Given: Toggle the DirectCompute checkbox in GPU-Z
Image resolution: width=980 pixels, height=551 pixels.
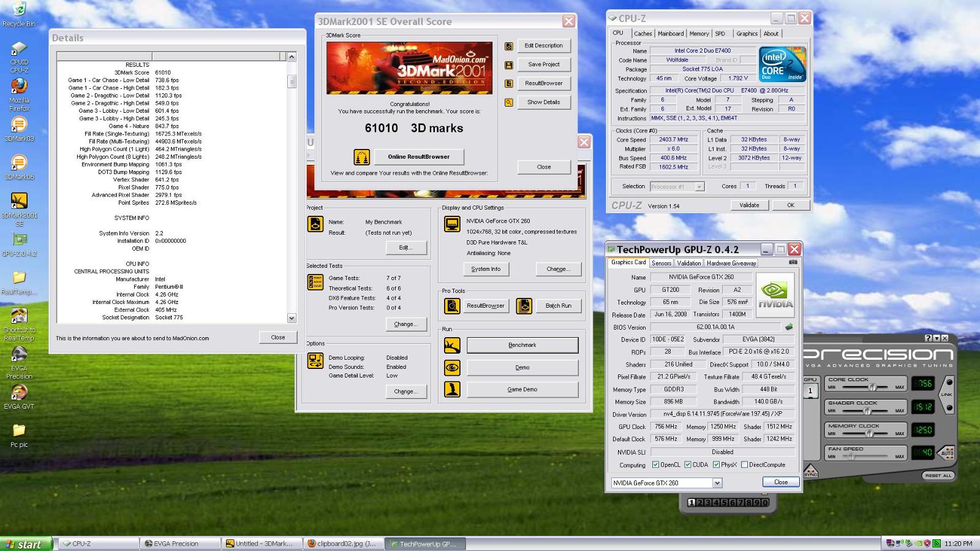Looking at the screenshot, I should click(x=744, y=465).
